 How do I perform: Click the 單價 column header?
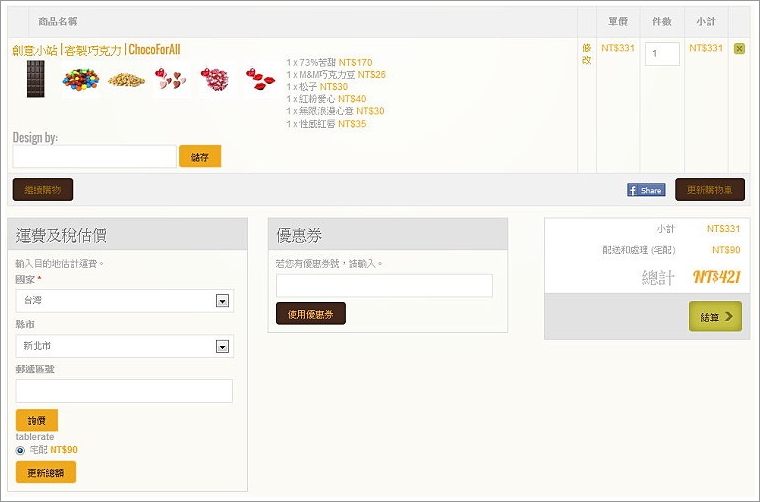coord(618,21)
